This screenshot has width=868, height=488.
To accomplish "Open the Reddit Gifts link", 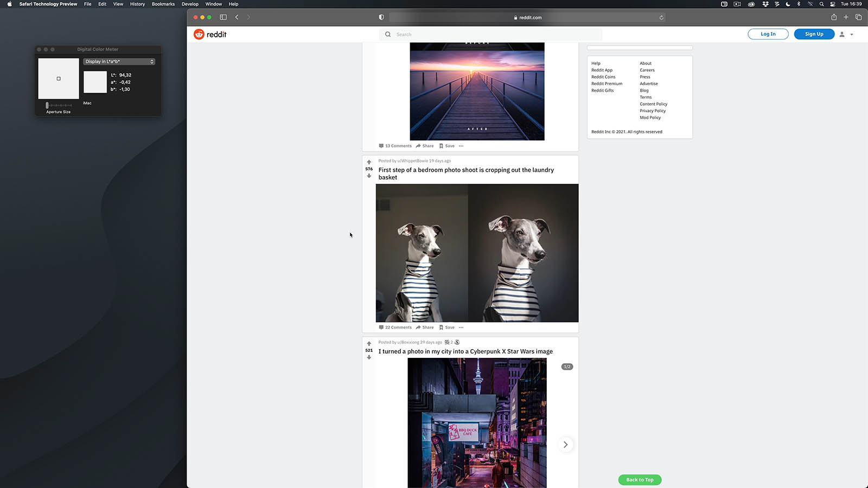I will tap(602, 91).
